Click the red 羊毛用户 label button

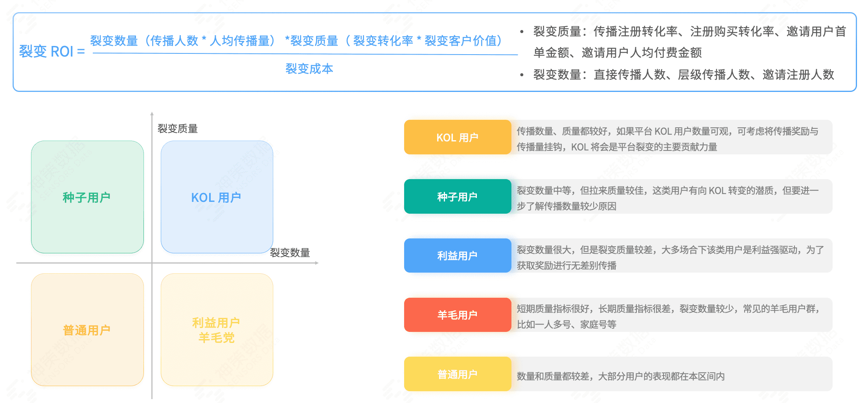458,315
